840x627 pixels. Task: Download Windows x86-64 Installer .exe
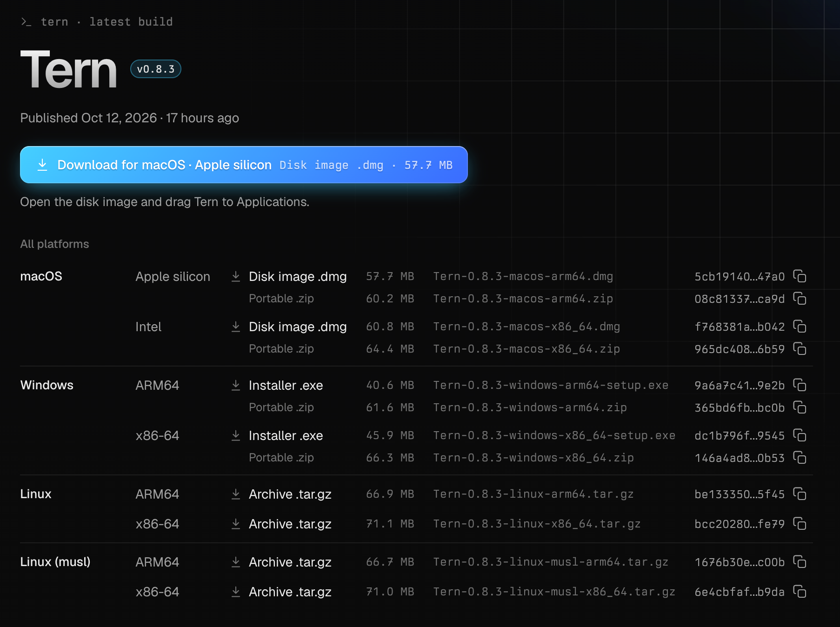click(x=277, y=435)
